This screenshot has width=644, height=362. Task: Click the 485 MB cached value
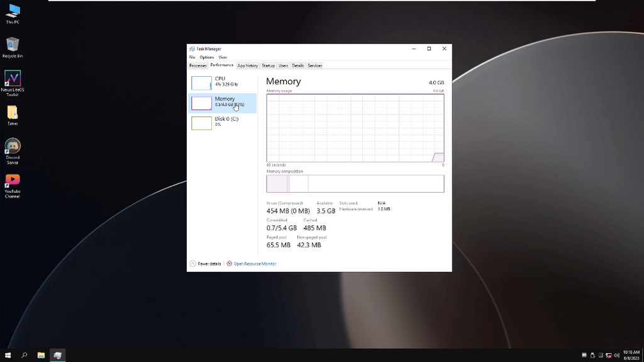(314, 228)
